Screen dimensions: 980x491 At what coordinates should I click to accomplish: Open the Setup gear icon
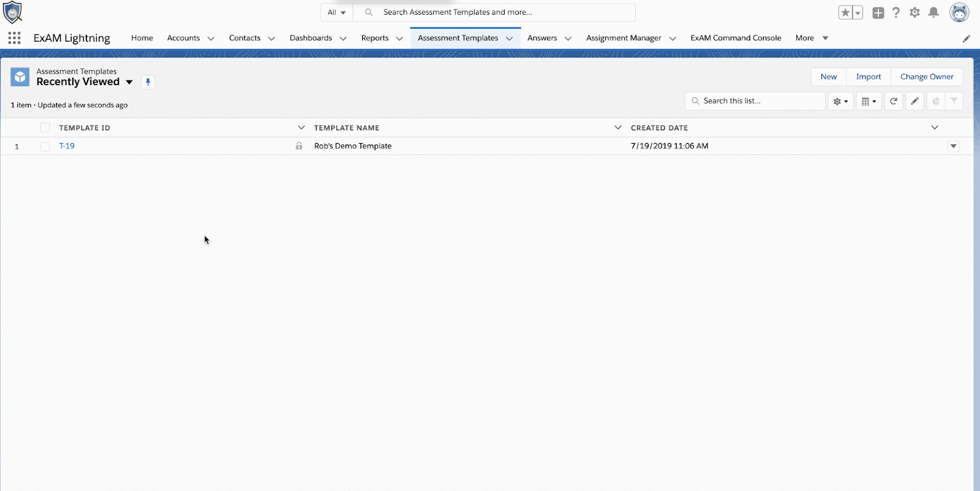tap(914, 12)
